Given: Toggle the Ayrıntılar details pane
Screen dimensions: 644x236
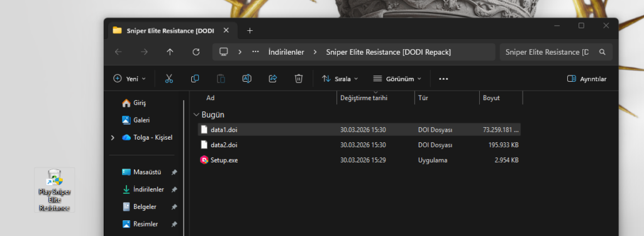Looking at the screenshot, I should (x=587, y=79).
